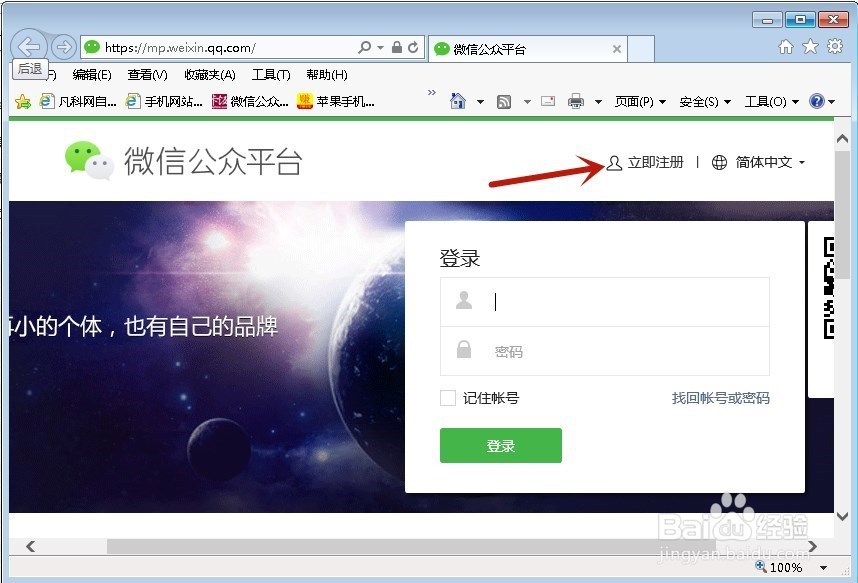
Task: Open the 工具(T) menu
Action: 271,75
